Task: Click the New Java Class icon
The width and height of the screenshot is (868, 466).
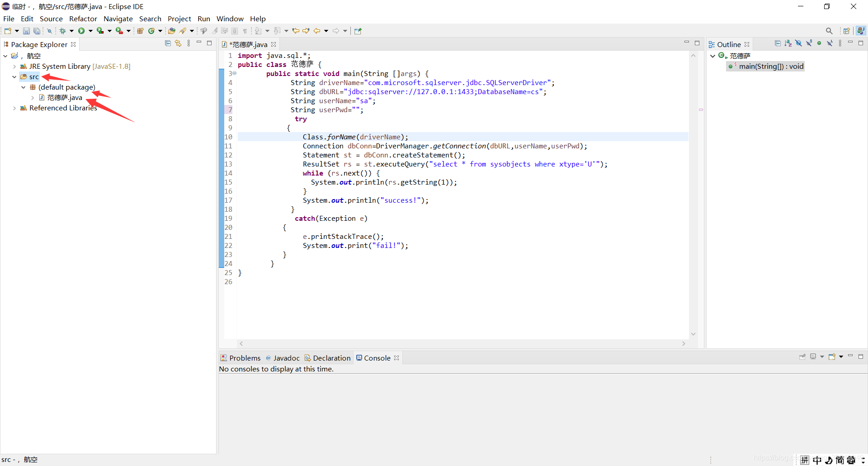Action: [151, 31]
